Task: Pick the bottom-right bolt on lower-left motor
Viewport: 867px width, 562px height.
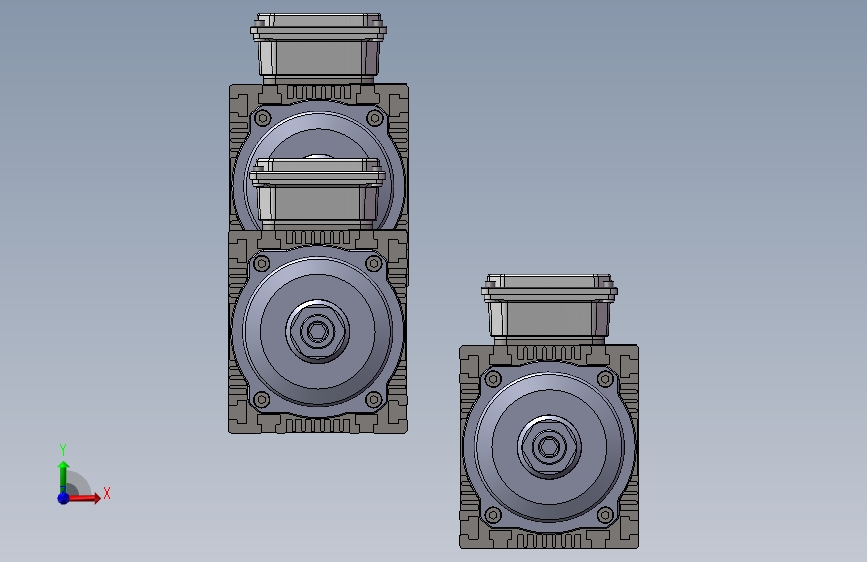Action: point(374,399)
